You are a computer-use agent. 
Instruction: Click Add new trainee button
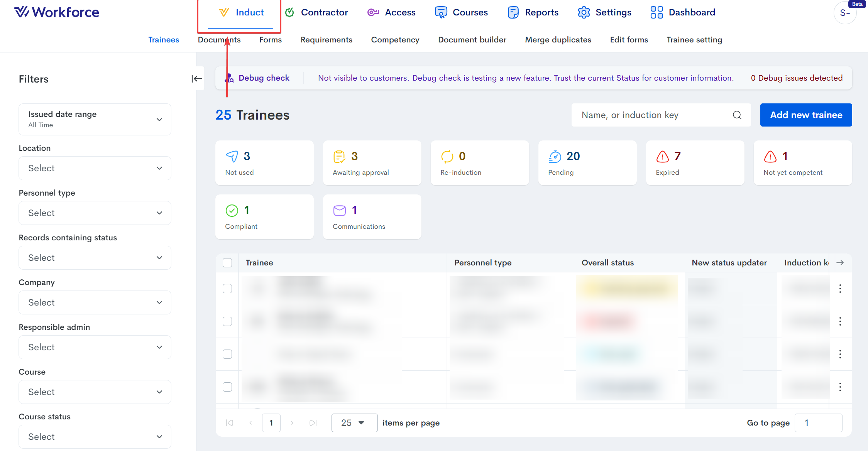pyautogui.click(x=806, y=115)
